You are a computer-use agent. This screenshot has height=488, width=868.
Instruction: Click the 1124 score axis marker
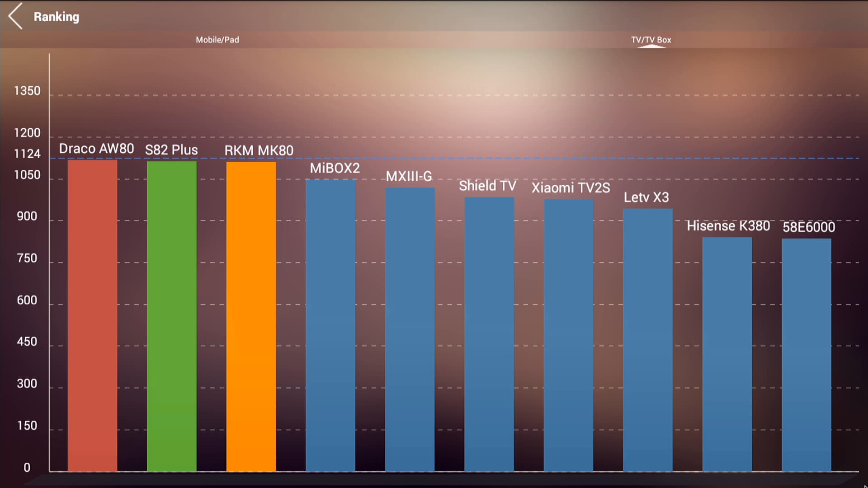[x=27, y=154]
